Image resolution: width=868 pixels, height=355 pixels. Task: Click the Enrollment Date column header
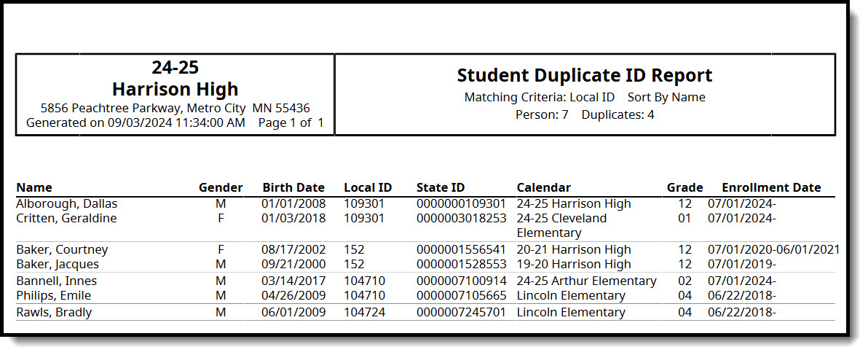pos(771,187)
